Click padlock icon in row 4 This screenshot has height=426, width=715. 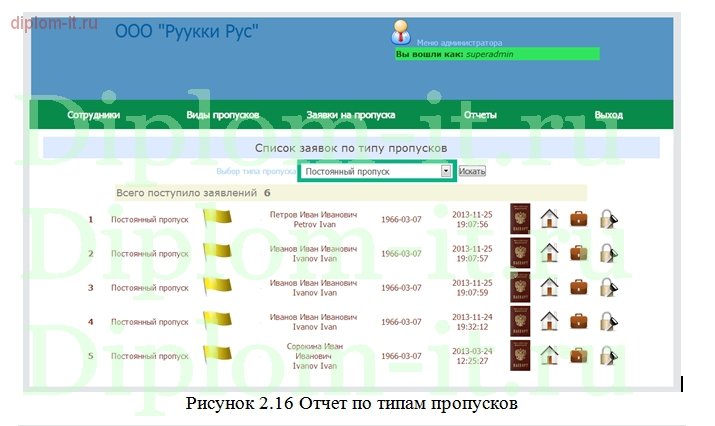click(608, 321)
